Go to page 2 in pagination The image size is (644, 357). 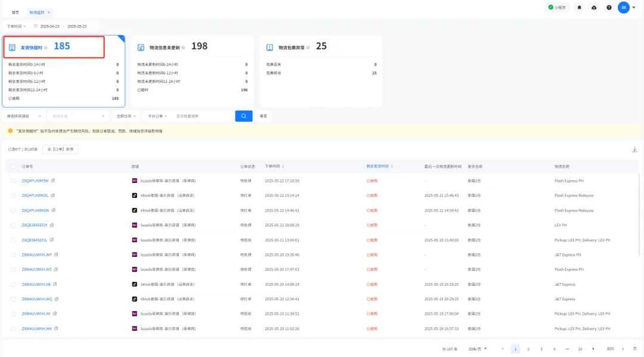pos(528,349)
